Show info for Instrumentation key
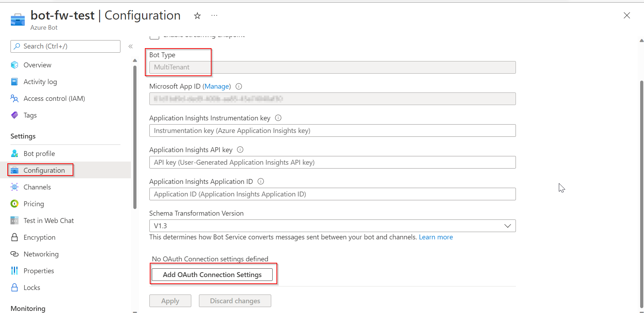The image size is (644, 313). pyautogui.click(x=278, y=118)
